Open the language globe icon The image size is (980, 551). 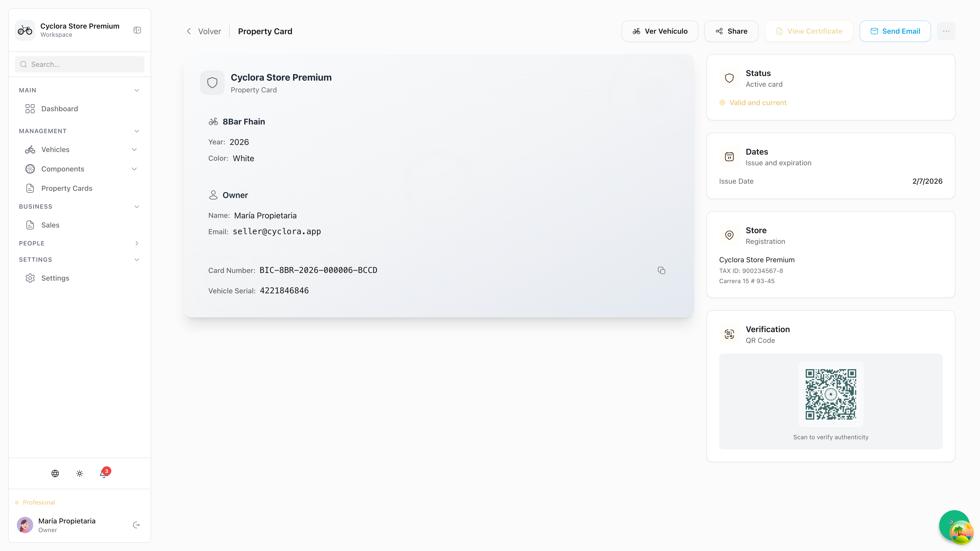click(55, 473)
